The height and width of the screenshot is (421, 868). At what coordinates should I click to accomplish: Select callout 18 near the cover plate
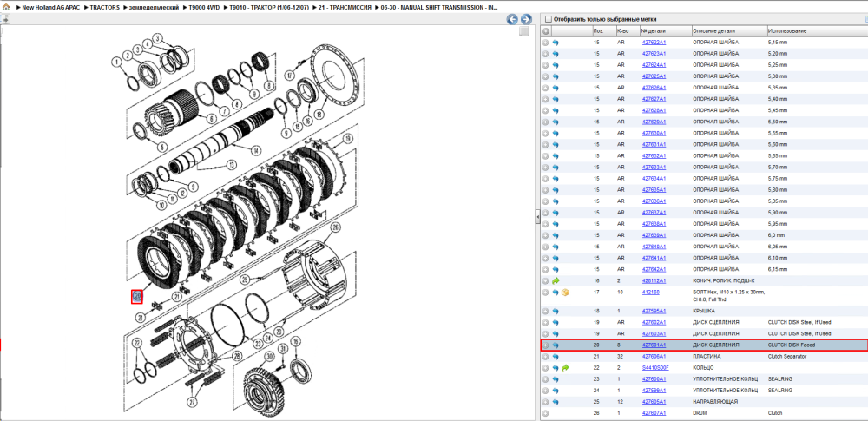318,114
